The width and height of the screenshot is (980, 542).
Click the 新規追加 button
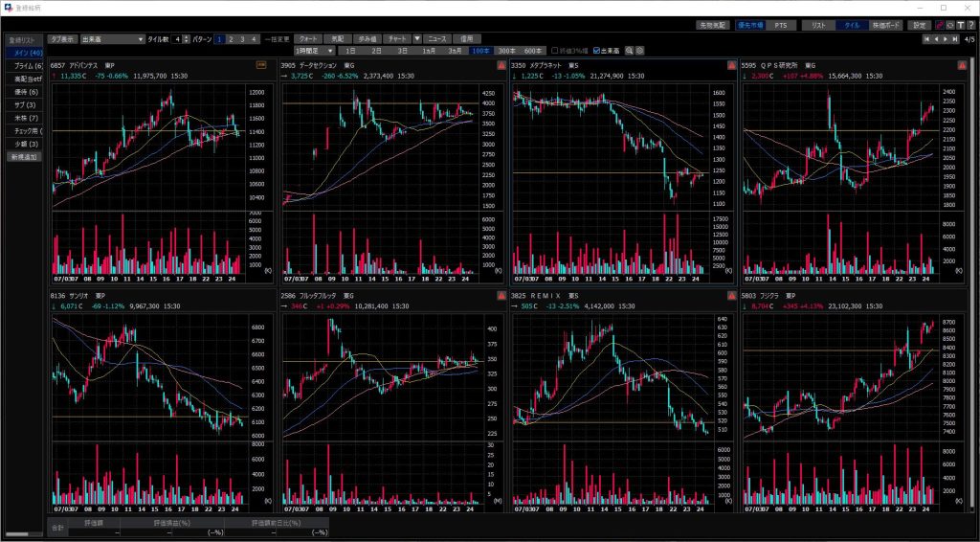pyautogui.click(x=23, y=156)
